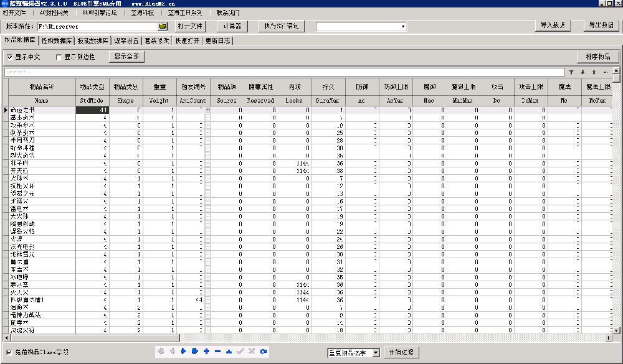Open the combo box on top toolbar
The height and width of the screenshot is (364, 623).
[361, 26]
